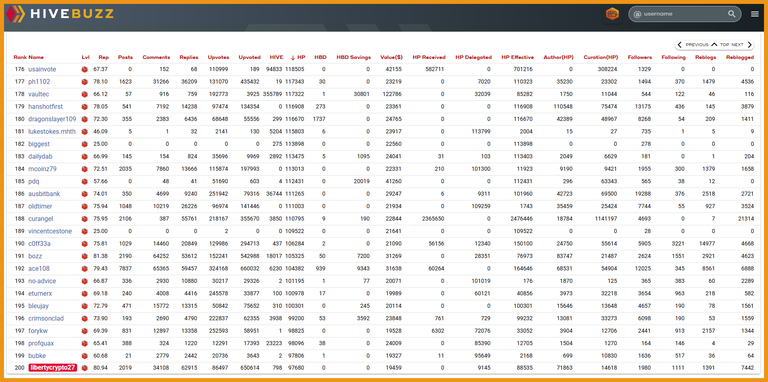Click the level badge icon for curangel

pos(84,219)
